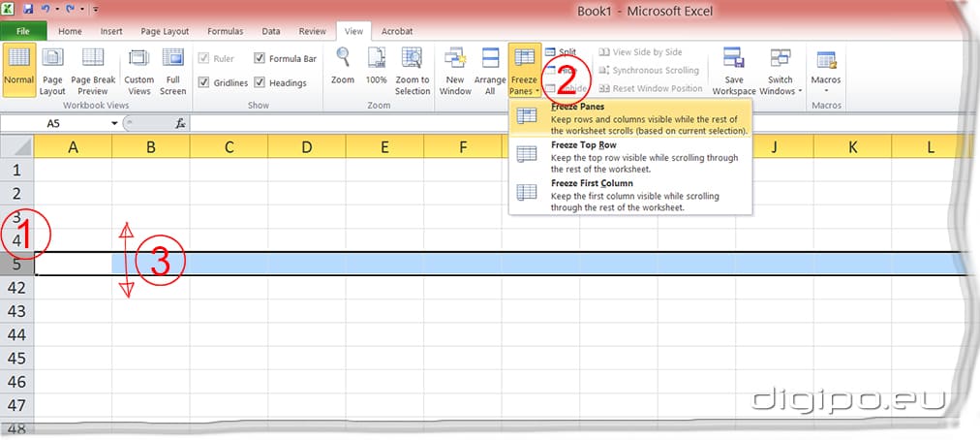Switch to Normal workbook view
The height and width of the screenshot is (440, 980).
coord(18,70)
